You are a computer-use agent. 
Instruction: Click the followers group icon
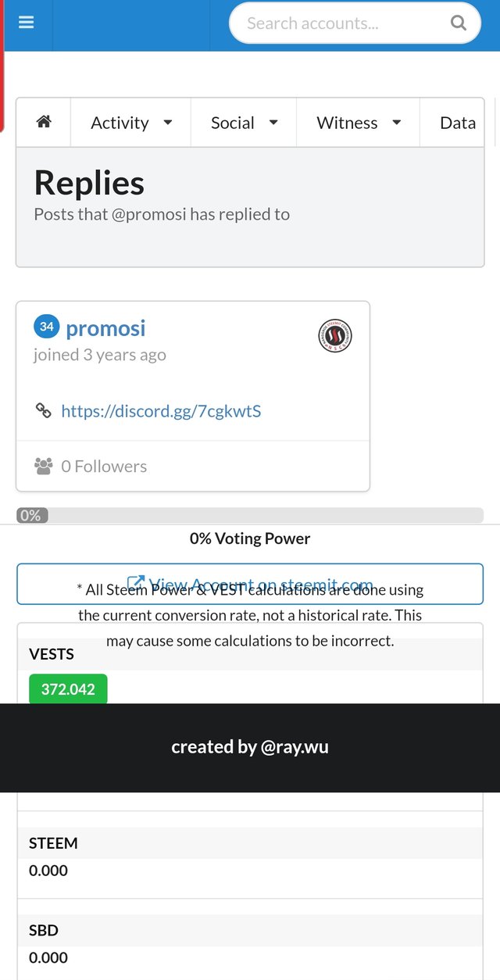coord(44,467)
